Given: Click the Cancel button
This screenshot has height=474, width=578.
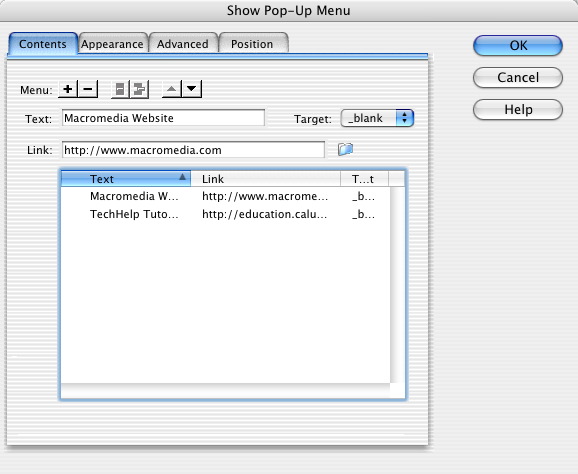Looking at the screenshot, I should (518, 77).
